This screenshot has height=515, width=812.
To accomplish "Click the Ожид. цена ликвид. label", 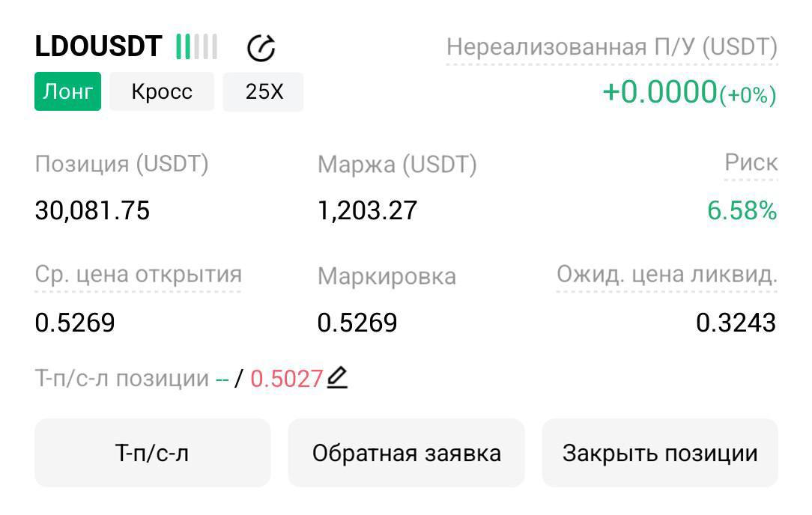I will tap(665, 275).
